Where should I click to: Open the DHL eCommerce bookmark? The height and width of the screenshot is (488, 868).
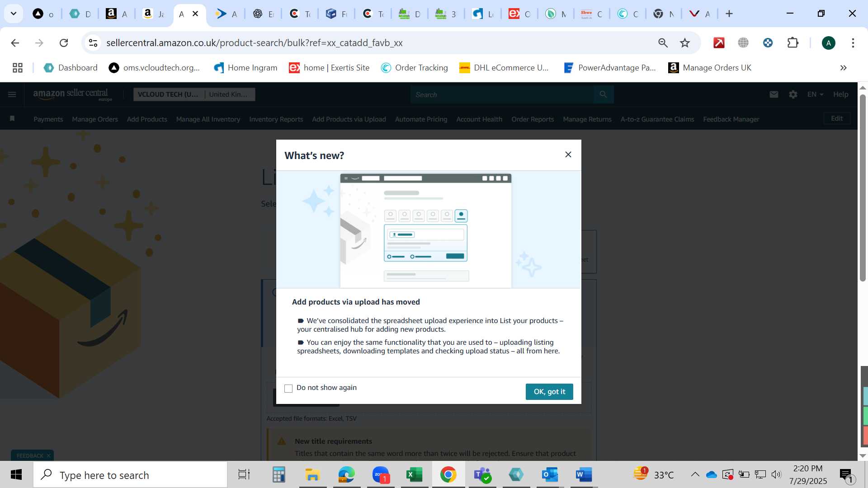coord(504,68)
